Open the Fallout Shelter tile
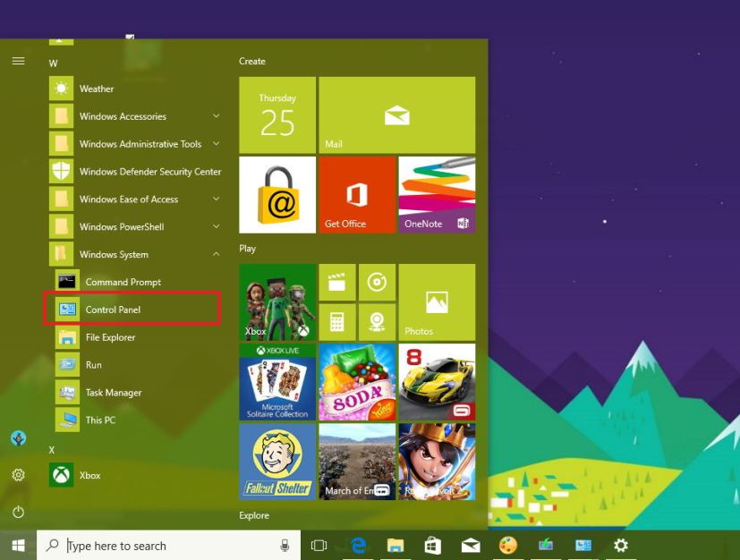The height and width of the screenshot is (560, 740). pos(277,462)
